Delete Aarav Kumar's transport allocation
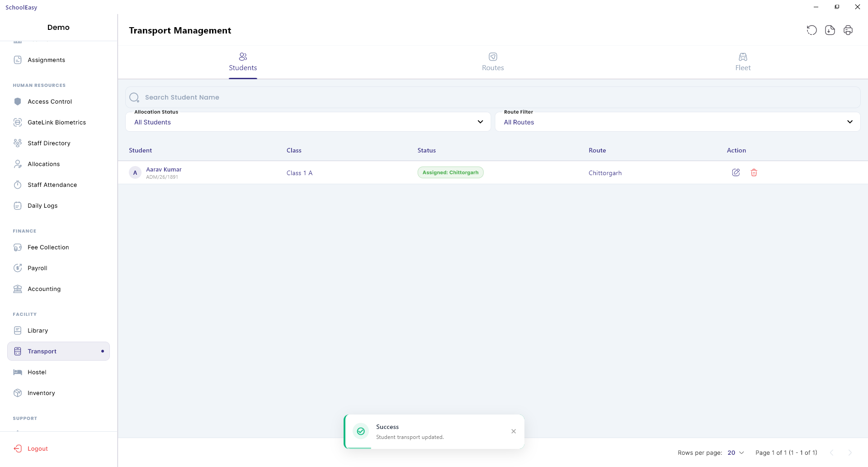 [754, 172]
